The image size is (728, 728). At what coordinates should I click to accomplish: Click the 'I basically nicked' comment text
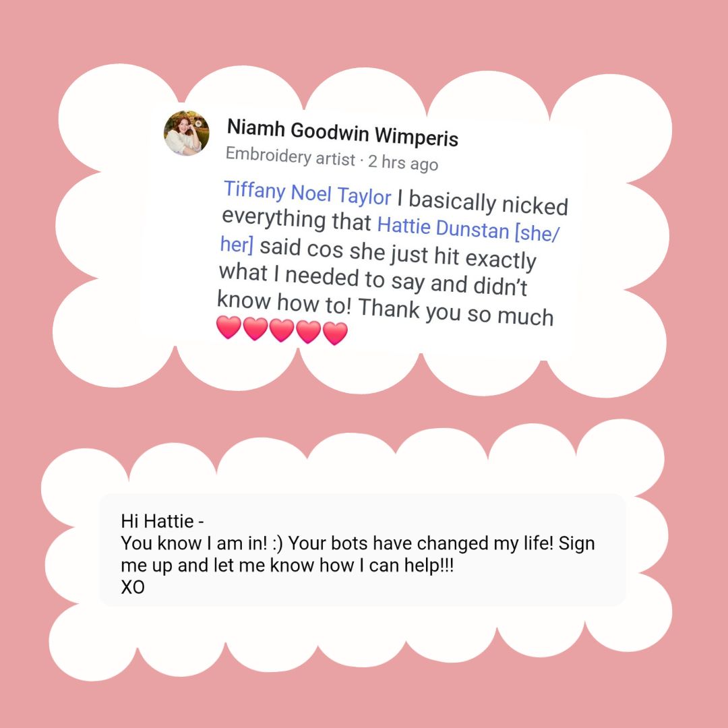[483, 202]
